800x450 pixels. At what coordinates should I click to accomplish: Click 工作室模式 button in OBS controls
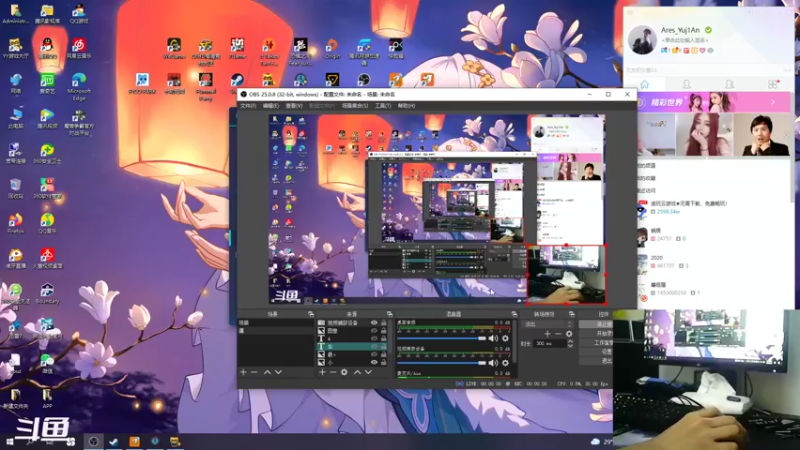tap(596, 342)
